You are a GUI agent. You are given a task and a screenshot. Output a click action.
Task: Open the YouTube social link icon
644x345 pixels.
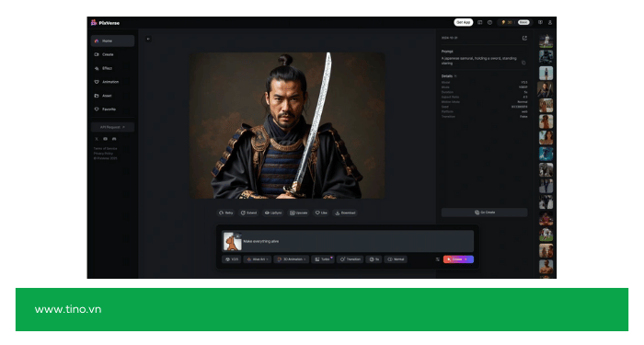click(x=105, y=139)
